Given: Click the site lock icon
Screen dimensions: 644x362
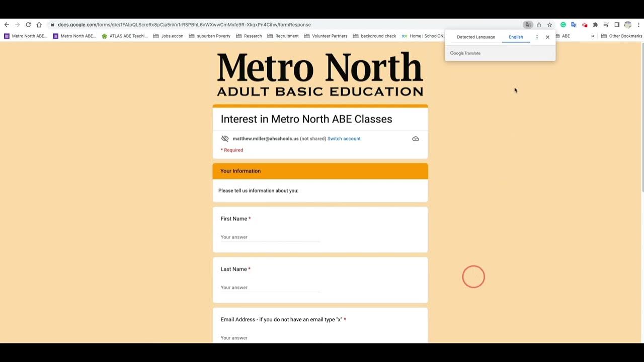Looking at the screenshot, I should [x=52, y=25].
